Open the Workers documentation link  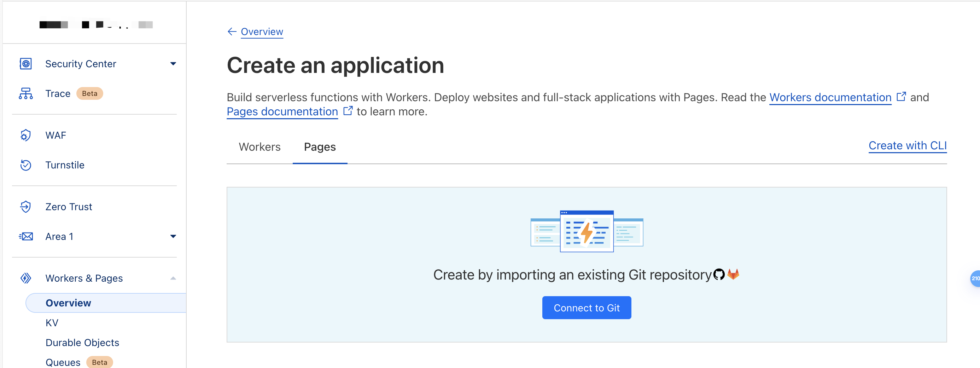point(830,98)
